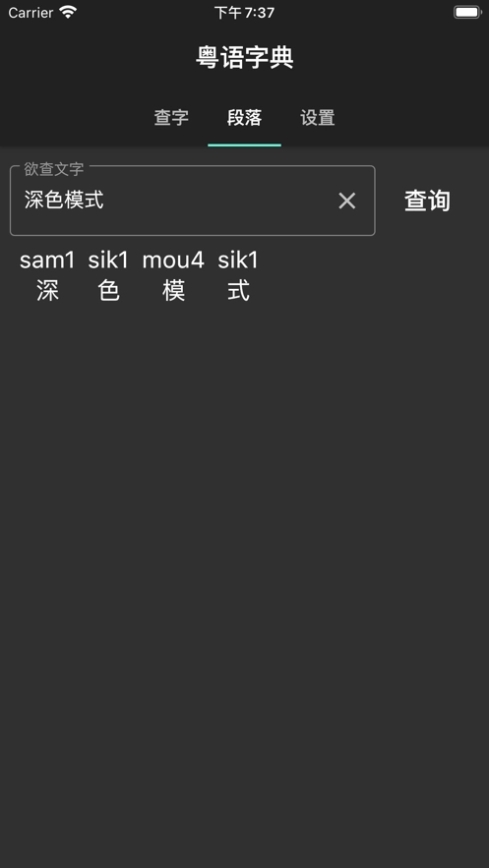This screenshot has height=868, width=489.
Task: Tap the character 深 in results
Action: click(47, 291)
